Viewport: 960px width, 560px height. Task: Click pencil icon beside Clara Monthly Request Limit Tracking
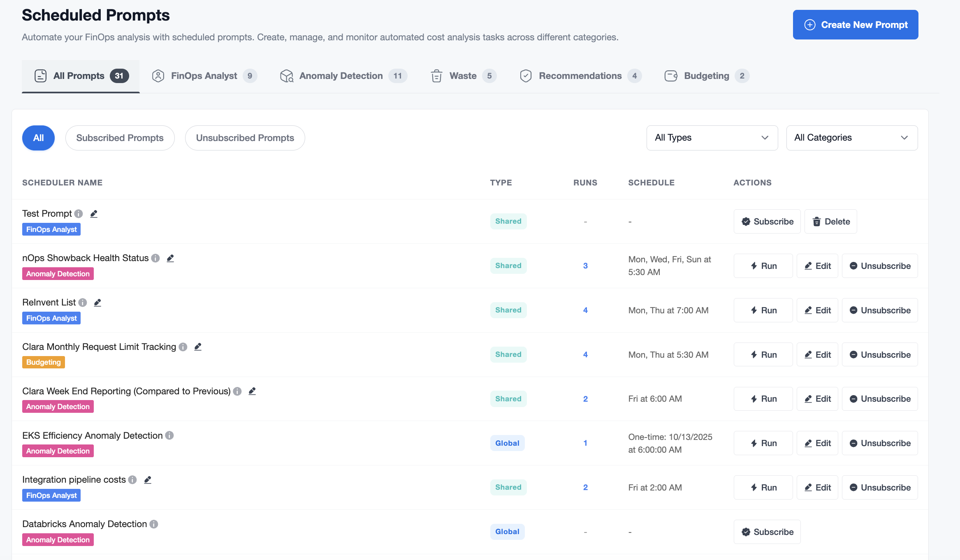click(x=198, y=347)
